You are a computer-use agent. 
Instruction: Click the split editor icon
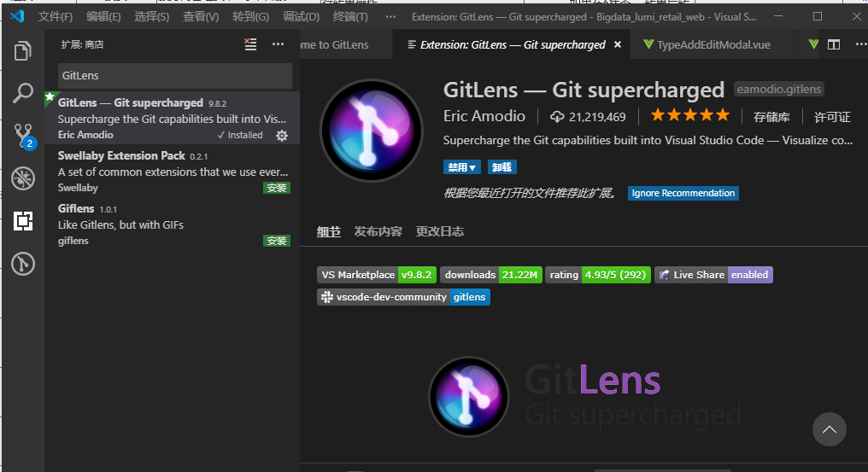point(834,44)
